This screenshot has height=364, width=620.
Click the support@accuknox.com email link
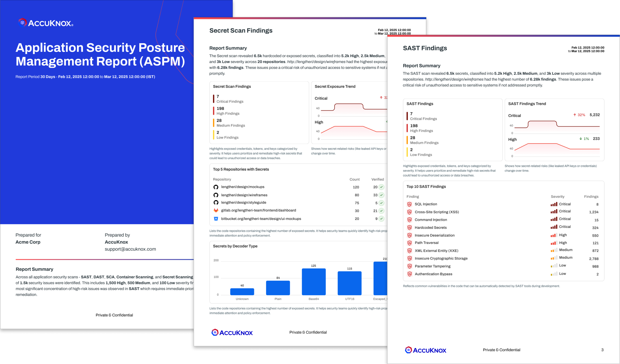[x=130, y=249]
